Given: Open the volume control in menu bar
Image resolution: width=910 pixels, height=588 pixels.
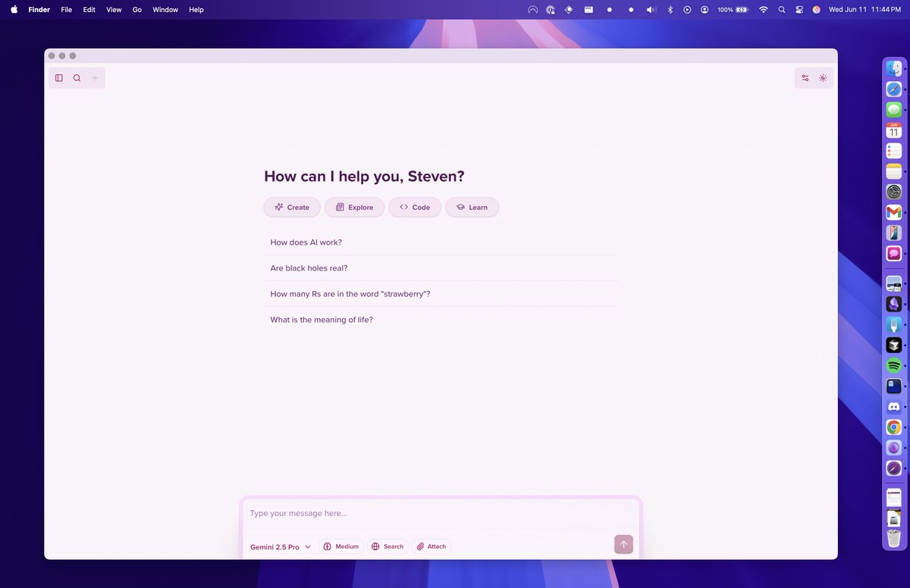Looking at the screenshot, I should [651, 10].
